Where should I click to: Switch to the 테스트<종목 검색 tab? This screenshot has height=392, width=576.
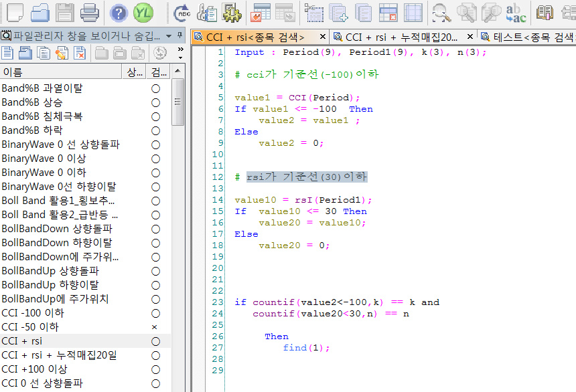(529, 37)
